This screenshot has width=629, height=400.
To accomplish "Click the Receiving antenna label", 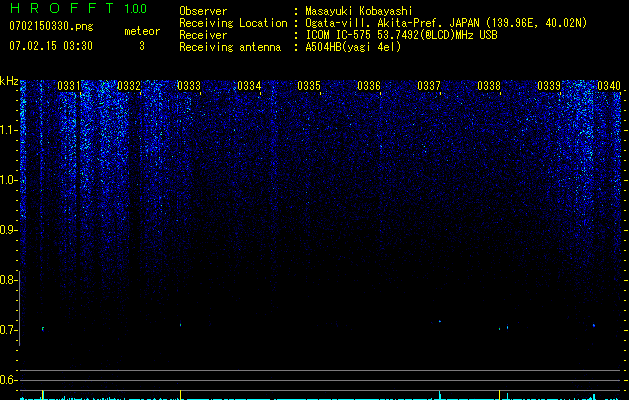I will [x=230, y=47].
